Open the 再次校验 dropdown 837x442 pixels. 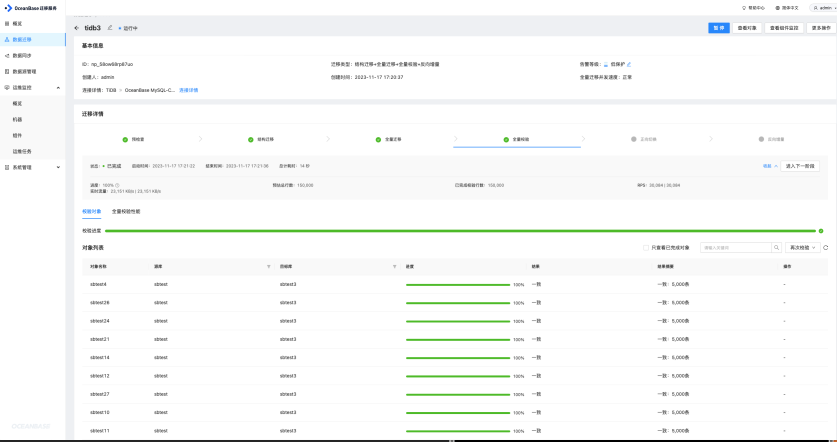803,248
